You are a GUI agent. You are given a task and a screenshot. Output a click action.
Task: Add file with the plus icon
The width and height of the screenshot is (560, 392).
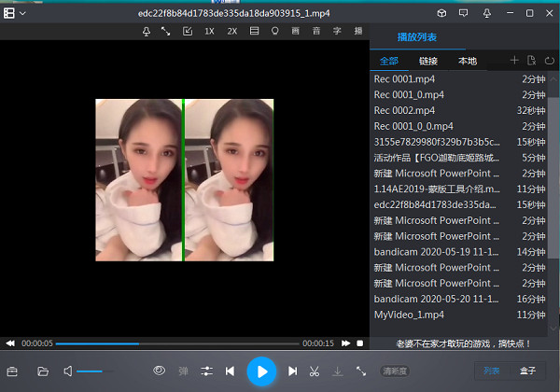point(514,61)
